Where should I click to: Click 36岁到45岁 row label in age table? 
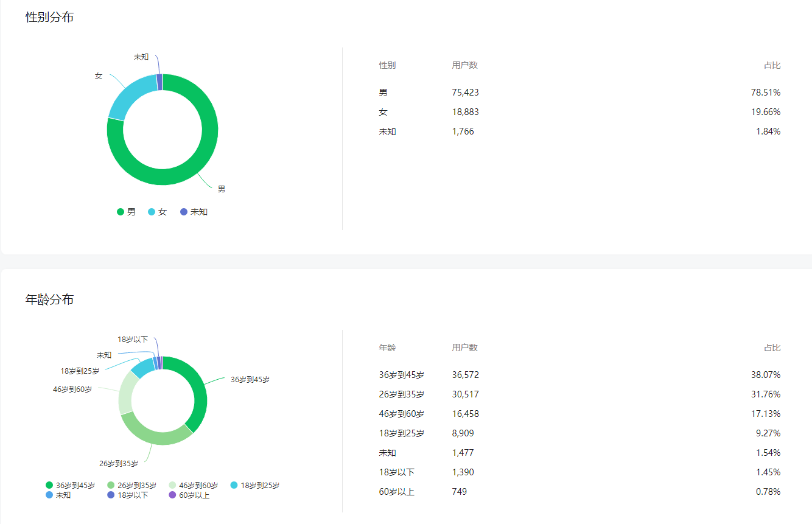(x=402, y=375)
